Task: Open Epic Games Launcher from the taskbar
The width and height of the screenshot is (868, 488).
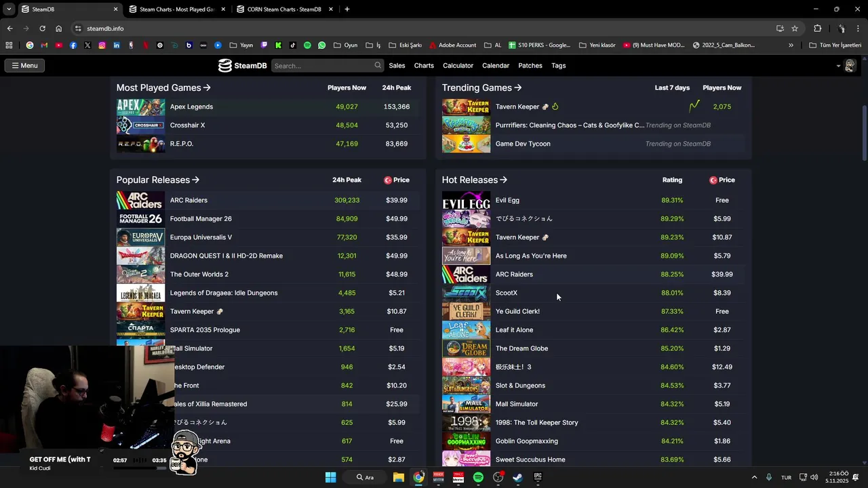Action: pyautogui.click(x=538, y=477)
